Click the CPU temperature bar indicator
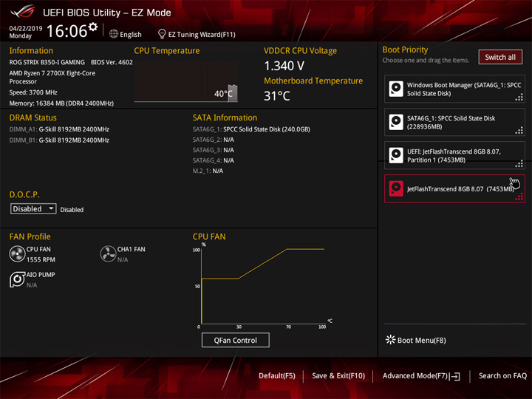Viewport: 532px width, 399px height. [233, 93]
